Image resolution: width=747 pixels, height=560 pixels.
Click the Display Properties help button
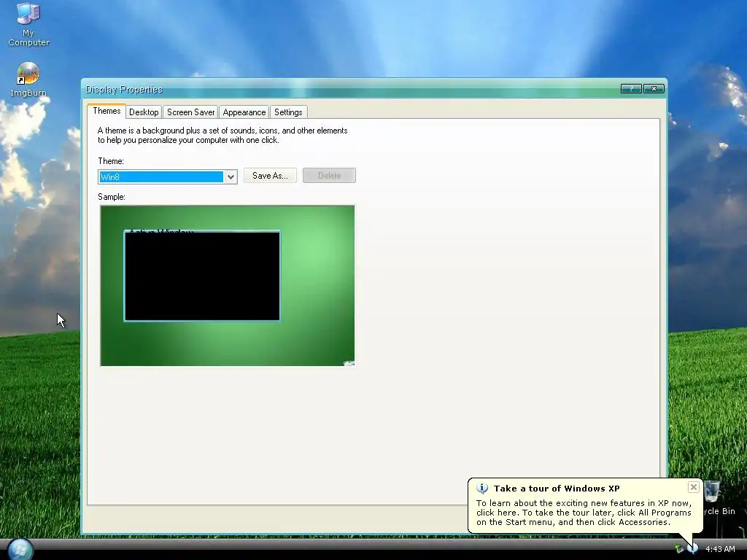[631, 88]
